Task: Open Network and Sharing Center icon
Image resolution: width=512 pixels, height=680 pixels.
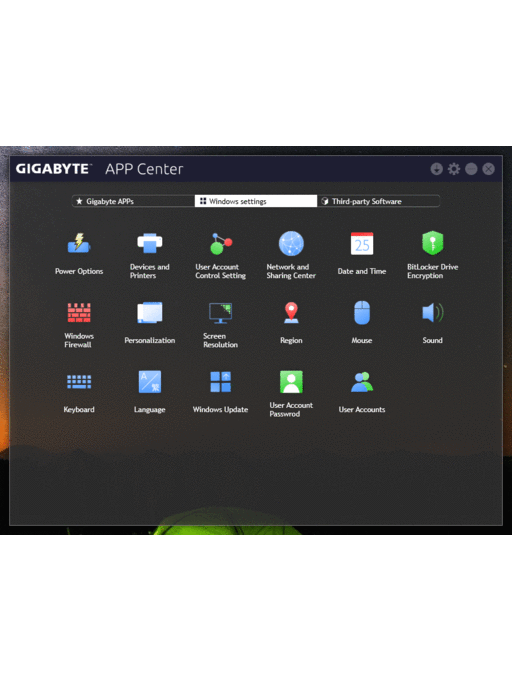Action: point(291,243)
